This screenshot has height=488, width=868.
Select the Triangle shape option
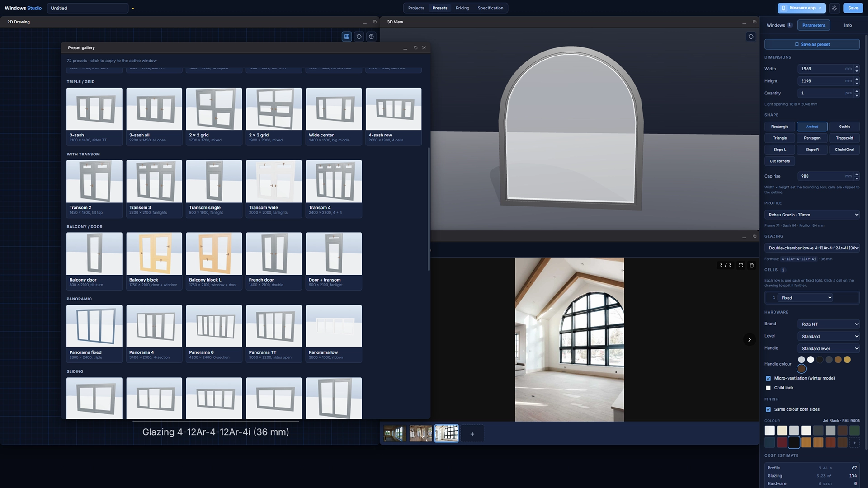click(780, 138)
